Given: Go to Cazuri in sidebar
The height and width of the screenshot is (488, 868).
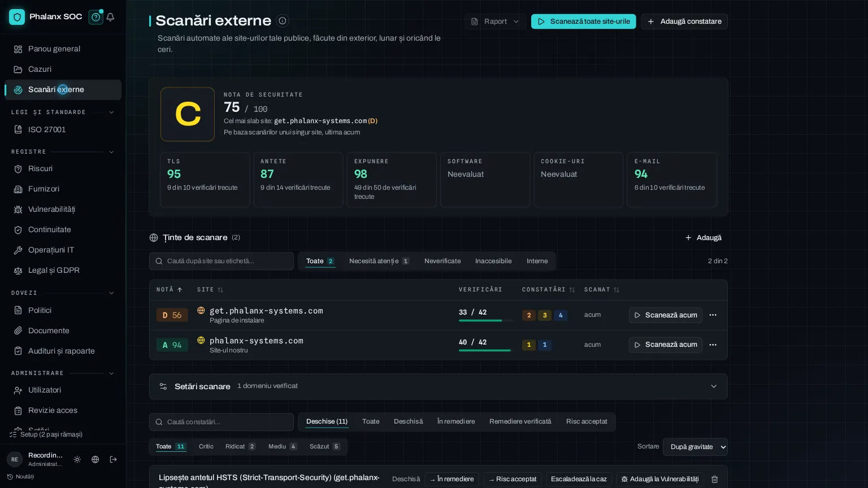Looking at the screenshot, I should 63,69.
